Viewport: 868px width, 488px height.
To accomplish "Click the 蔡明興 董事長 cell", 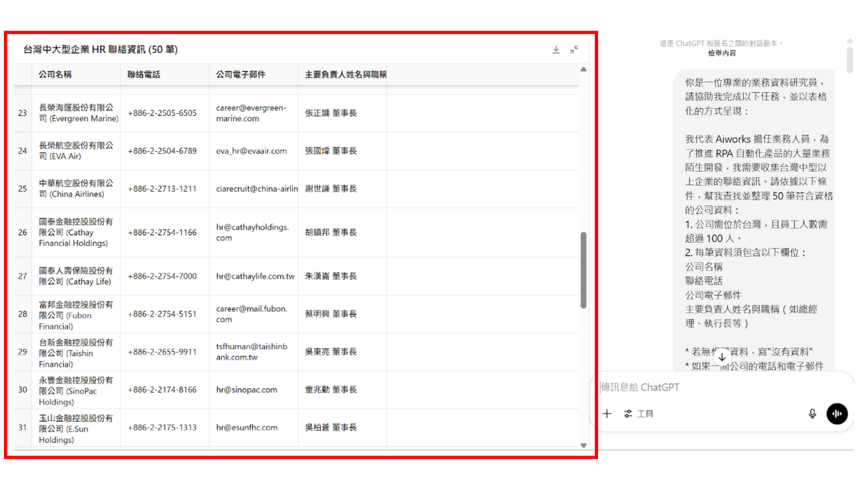I will point(342,314).
